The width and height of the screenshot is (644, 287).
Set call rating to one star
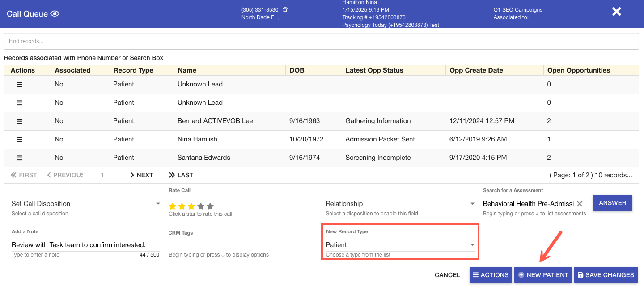pyautogui.click(x=172, y=206)
